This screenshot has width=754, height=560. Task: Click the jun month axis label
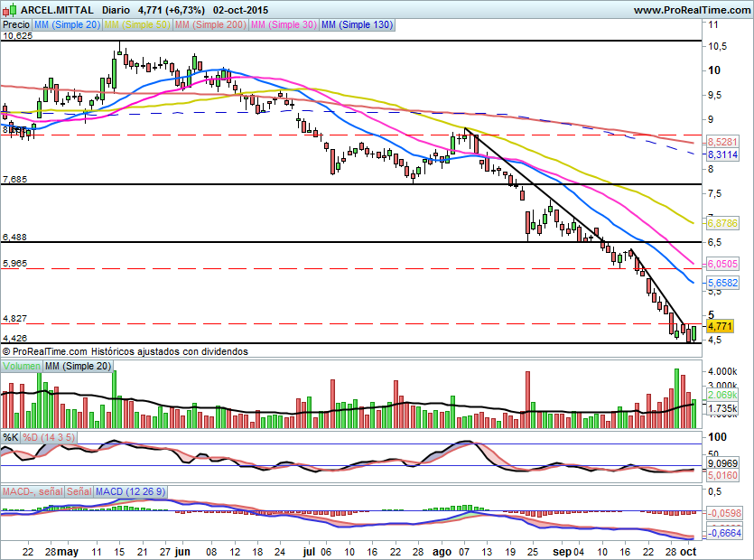click(182, 551)
